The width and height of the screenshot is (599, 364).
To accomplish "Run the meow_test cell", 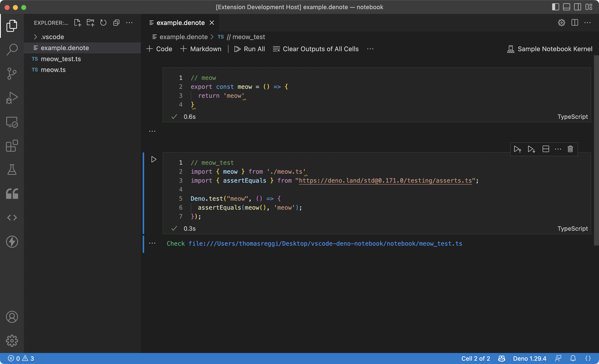I will tap(154, 160).
